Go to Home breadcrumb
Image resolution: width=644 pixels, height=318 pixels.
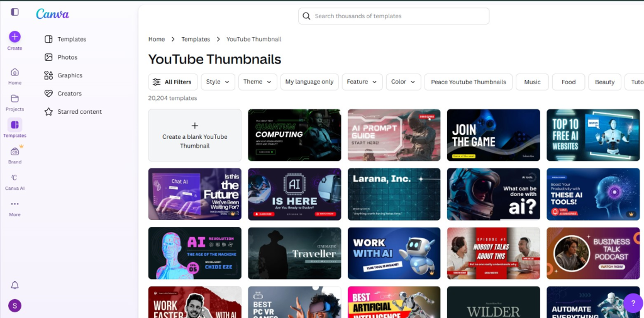coord(157,39)
